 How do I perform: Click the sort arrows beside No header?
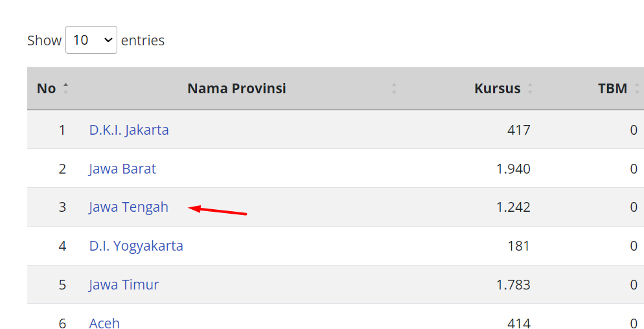tap(65, 89)
